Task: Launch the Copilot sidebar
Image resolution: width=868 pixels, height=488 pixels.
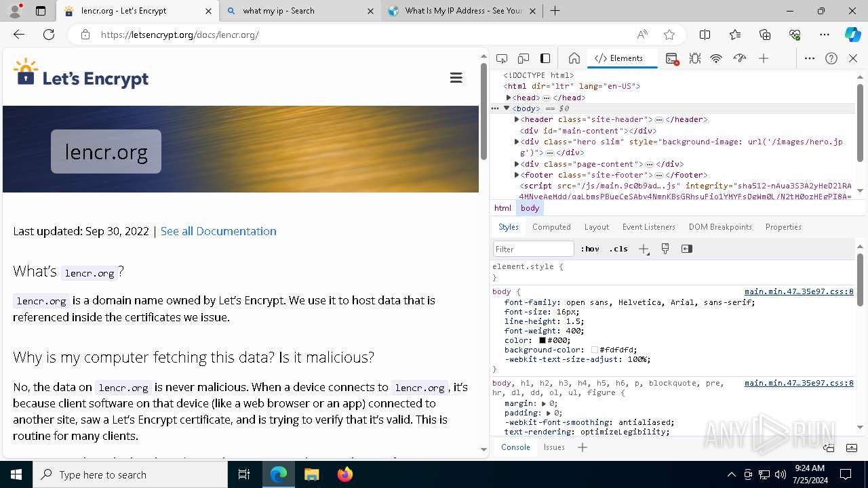Action: tap(852, 35)
